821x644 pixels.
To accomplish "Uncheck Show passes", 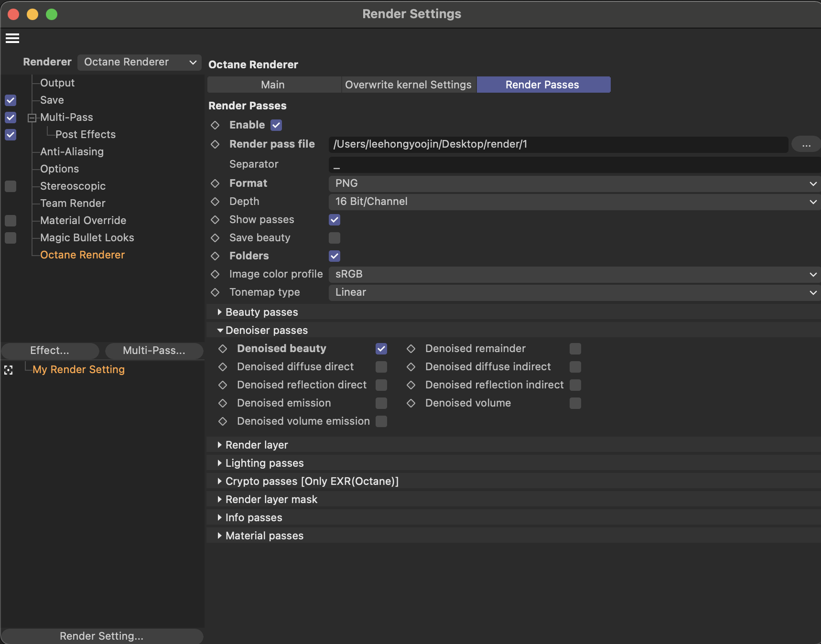I will tap(335, 220).
